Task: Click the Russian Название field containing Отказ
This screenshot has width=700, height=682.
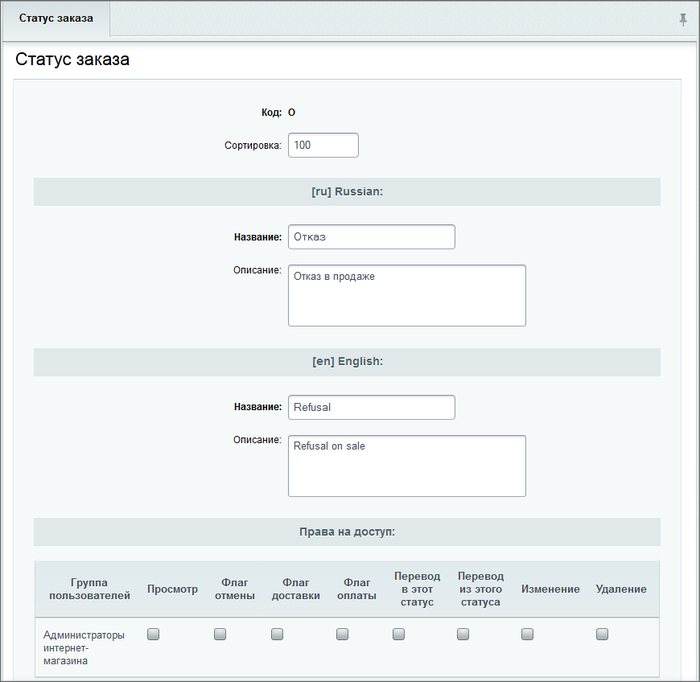Action: [371, 237]
